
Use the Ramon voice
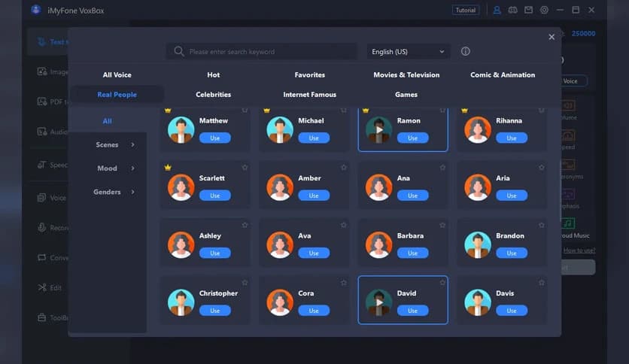[x=413, y=138]
